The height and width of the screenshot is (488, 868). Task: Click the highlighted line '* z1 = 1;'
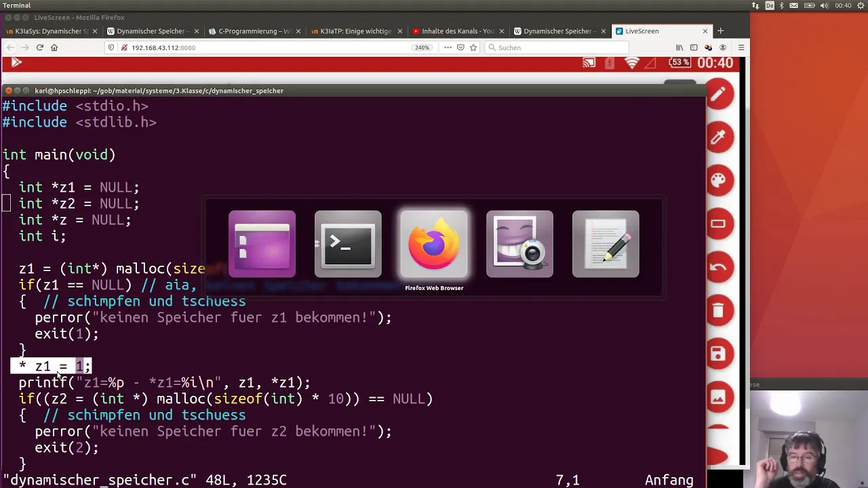coord(51,366)
